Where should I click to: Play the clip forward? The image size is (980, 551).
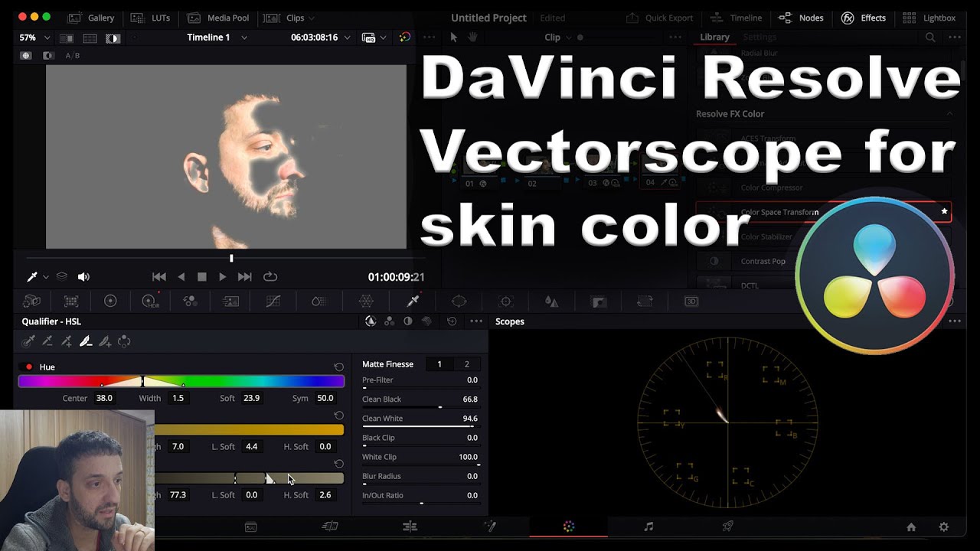pos(223,277)
